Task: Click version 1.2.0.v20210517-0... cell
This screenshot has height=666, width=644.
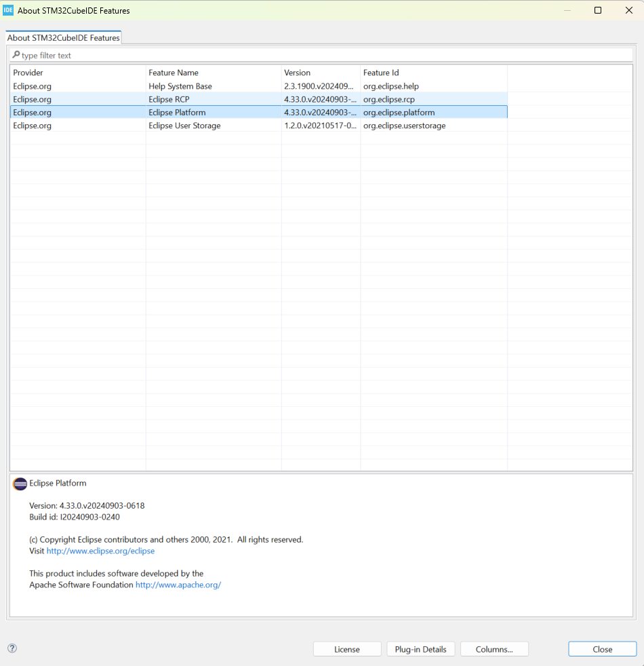Action: tap(321, 125)
